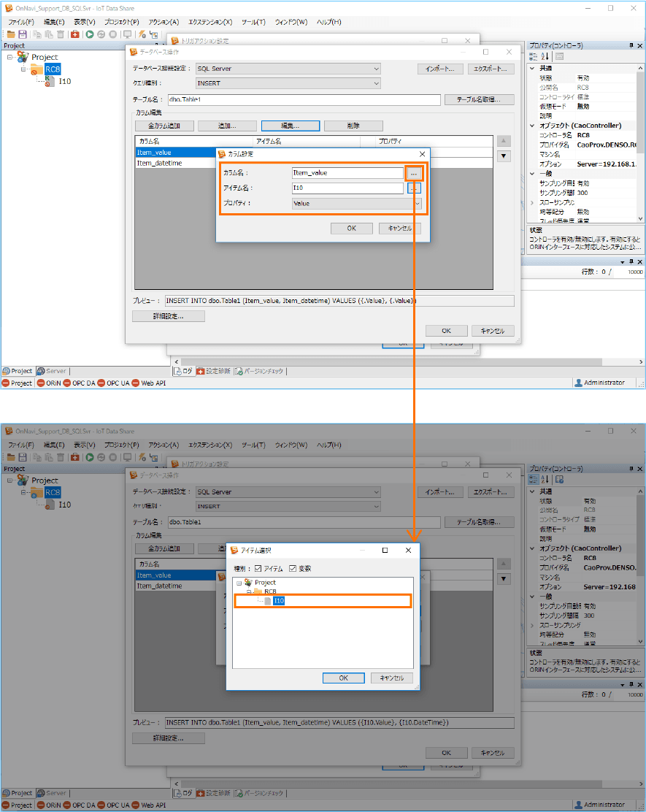646x812 pixels.
Task: Collapse the Project node in アイテム選択 tree
Action: pos(239,583)
